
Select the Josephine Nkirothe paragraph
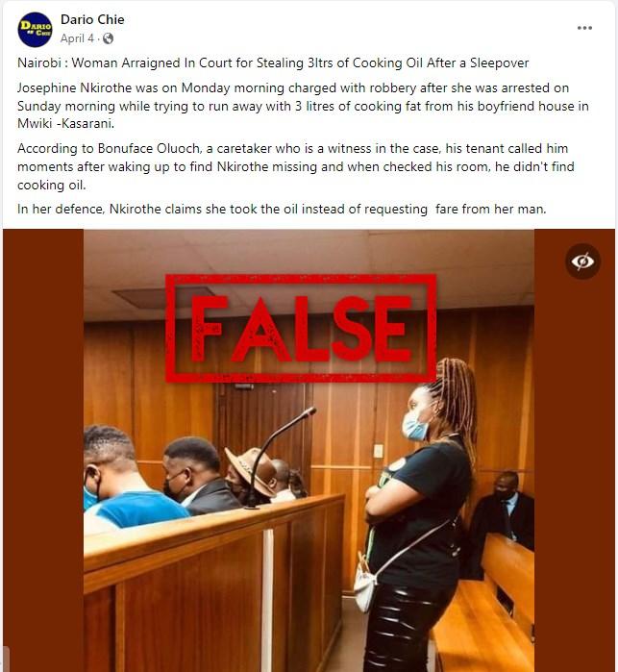(x=303, y=106)
